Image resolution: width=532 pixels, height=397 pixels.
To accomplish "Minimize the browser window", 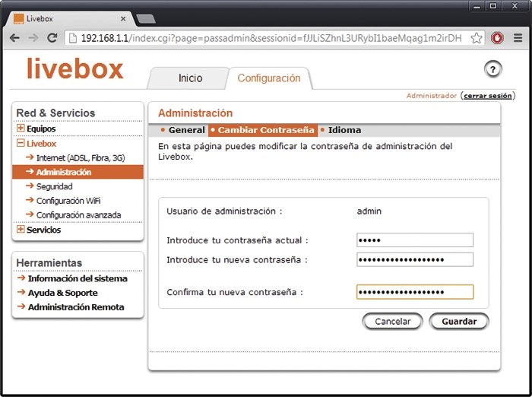I will tap(477, 6).
